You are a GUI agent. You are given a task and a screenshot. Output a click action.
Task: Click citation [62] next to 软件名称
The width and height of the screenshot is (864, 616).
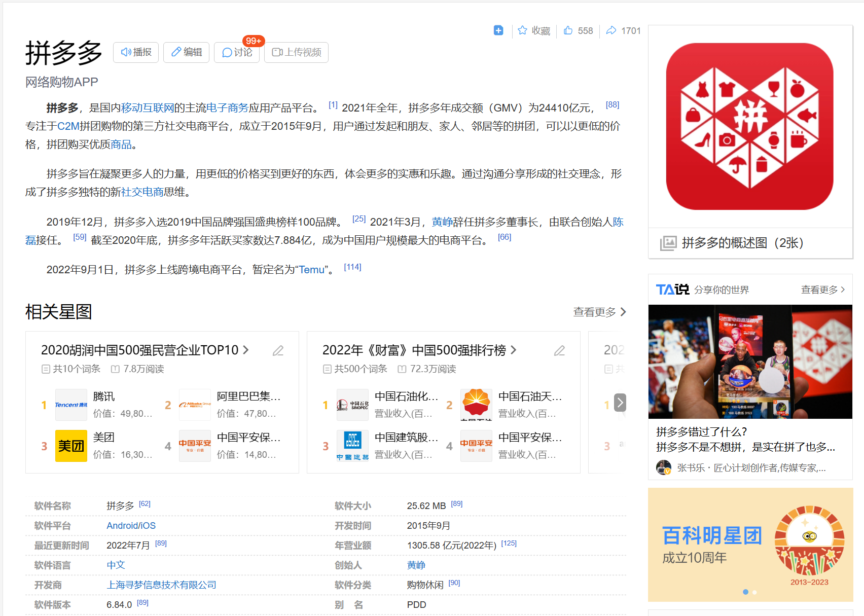[x=145, y=503]
